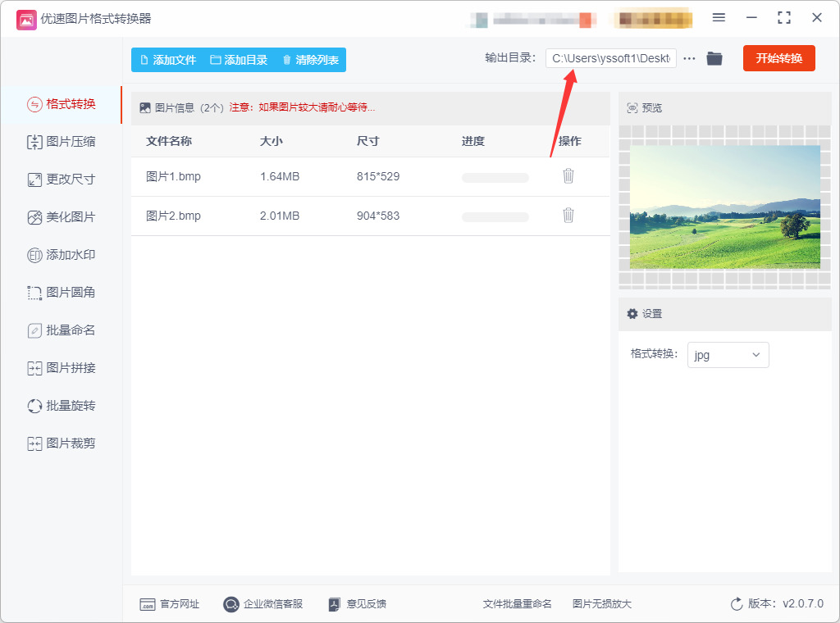Open 文件批量重命名 link in footer
840x623 pixels.
(x=517, y=604)
